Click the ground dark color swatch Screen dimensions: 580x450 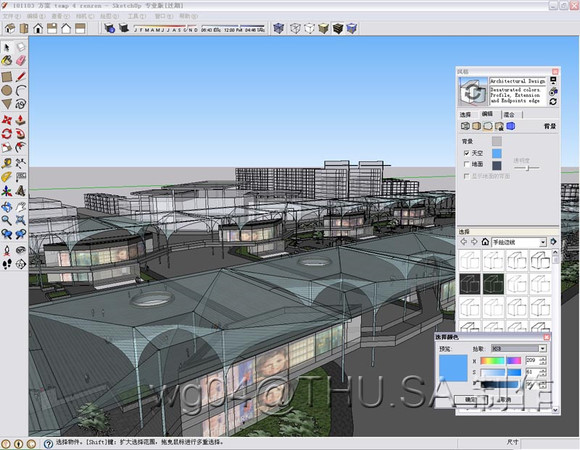point(497,165)
